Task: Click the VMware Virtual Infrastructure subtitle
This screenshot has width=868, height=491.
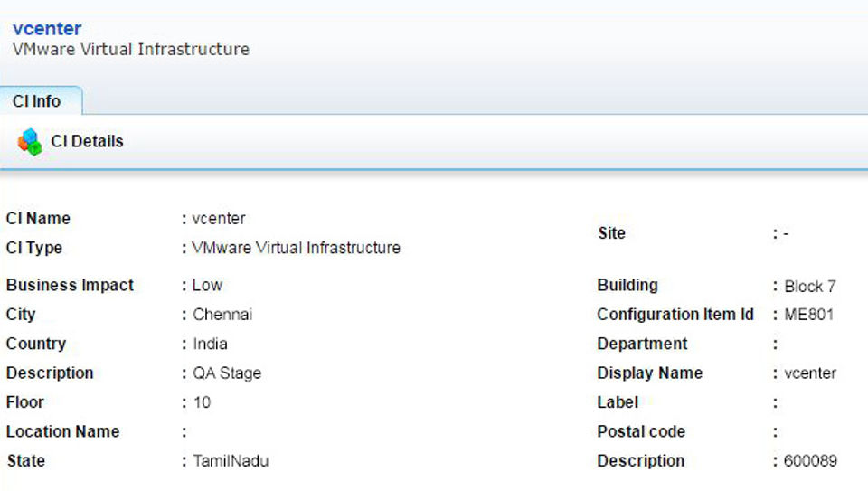Action: pos(131,50)
